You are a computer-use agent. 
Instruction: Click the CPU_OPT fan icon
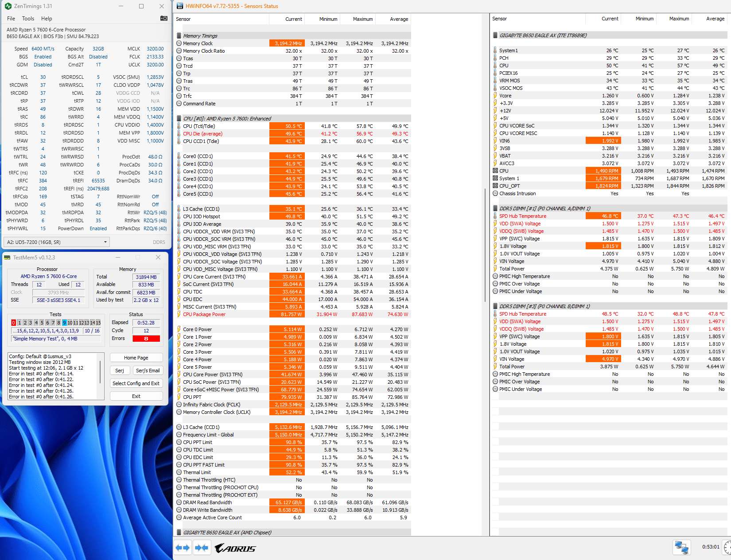(x=495, y=186)
